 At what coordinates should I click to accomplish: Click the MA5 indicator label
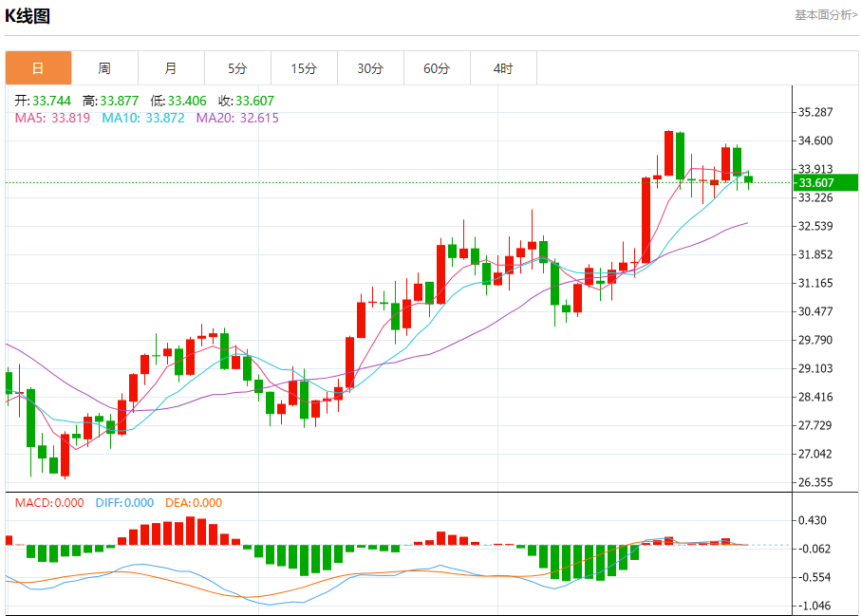click(52, 118)
